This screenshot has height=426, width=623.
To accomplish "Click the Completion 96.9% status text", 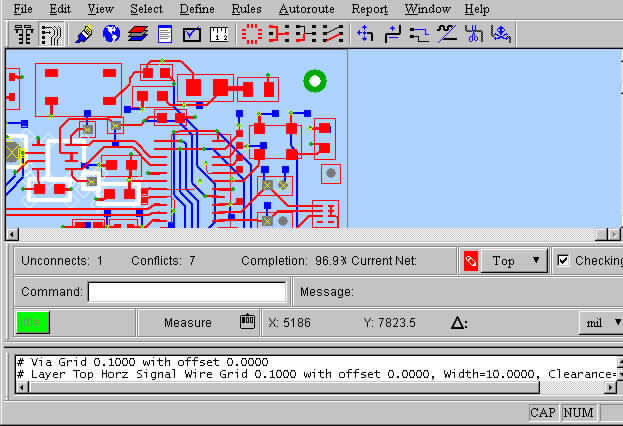I will point(294,261).
